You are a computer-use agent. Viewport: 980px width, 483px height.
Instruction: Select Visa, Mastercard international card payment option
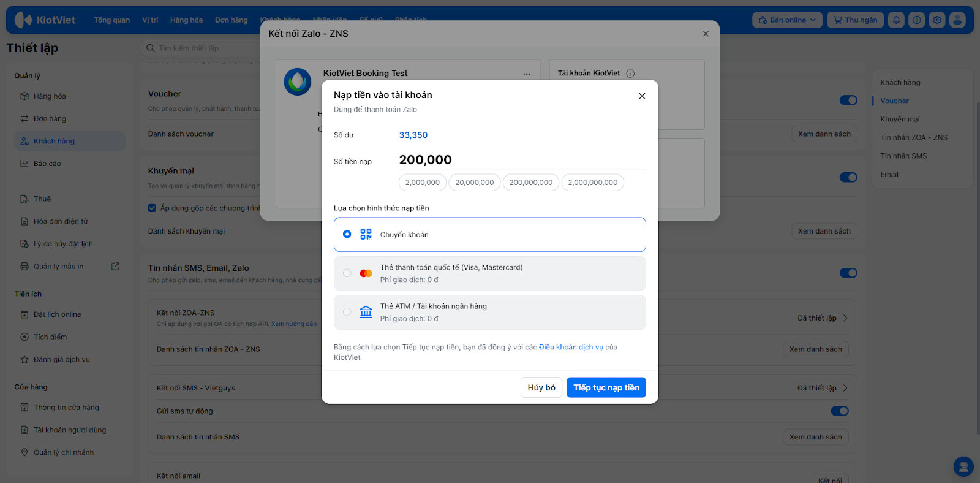(347, 273)
